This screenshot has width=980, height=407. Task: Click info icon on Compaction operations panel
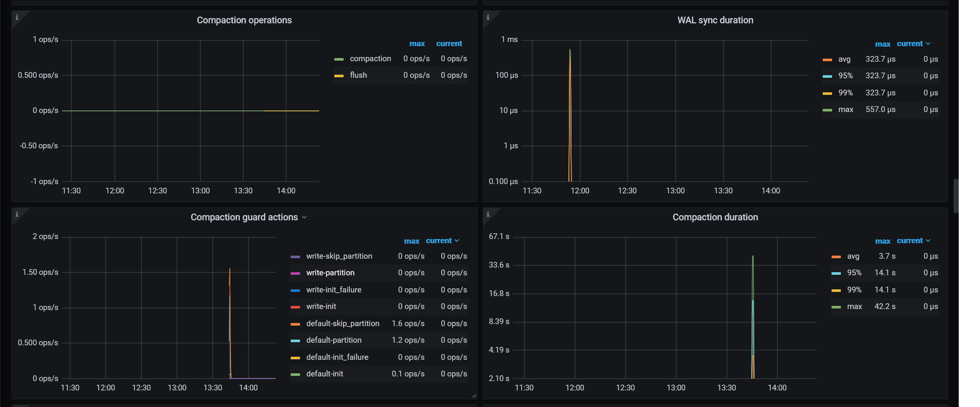click(17, 17)
